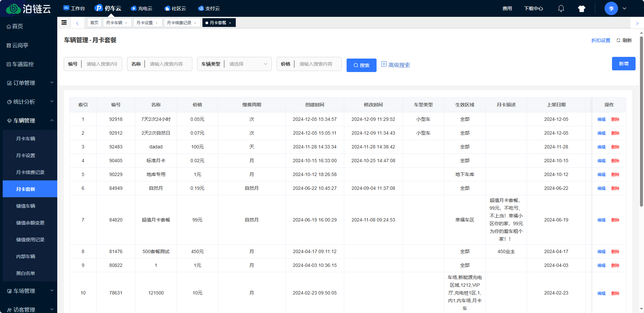644x313 pixels.
Task: Click the right arrow to scroll tabs forward
Action: [x=637, y=23]
